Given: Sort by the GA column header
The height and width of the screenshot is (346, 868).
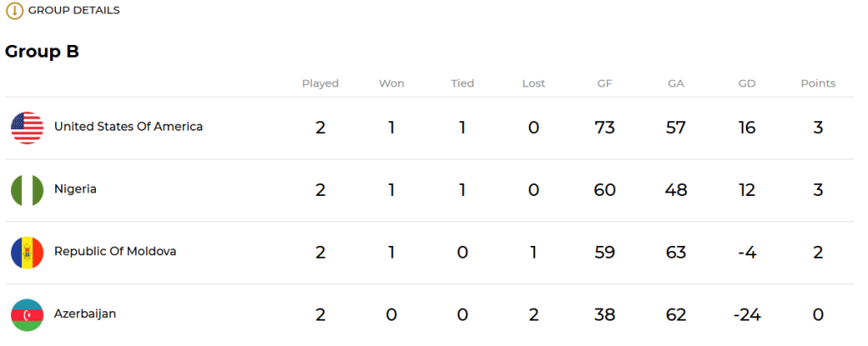Looking at the screenshot, I should click(x=676, y=84).
